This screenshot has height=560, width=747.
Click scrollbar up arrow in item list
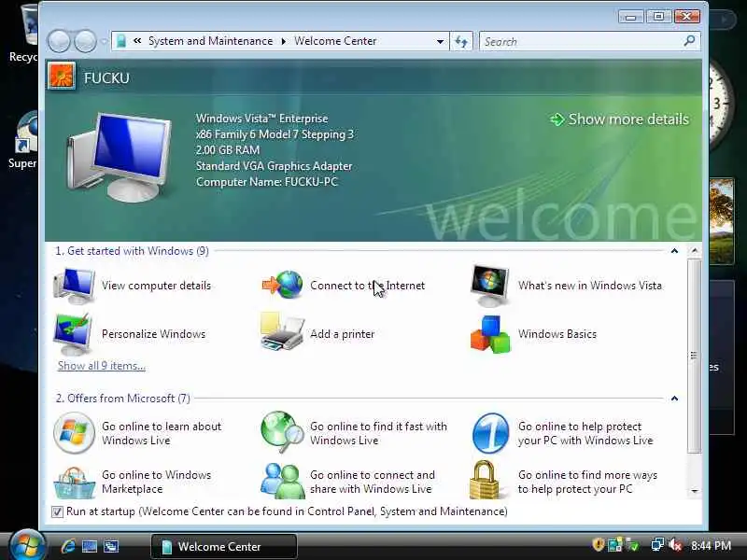695,251
